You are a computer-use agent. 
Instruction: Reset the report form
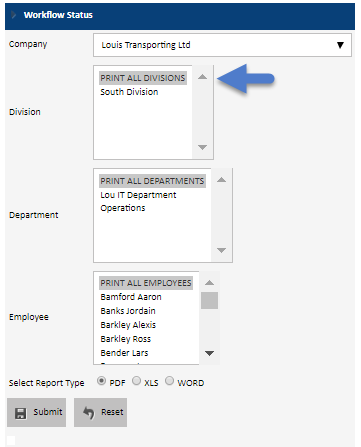click(100, 412)
